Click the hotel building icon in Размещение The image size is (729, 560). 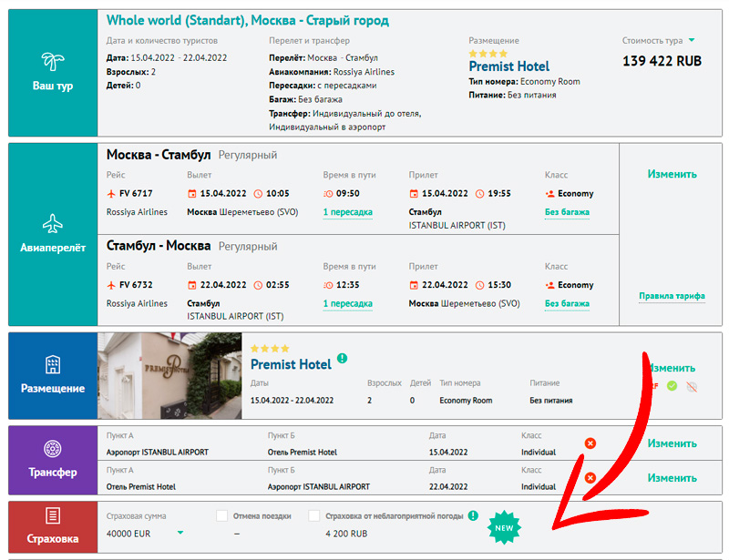[x=53, y=365]
